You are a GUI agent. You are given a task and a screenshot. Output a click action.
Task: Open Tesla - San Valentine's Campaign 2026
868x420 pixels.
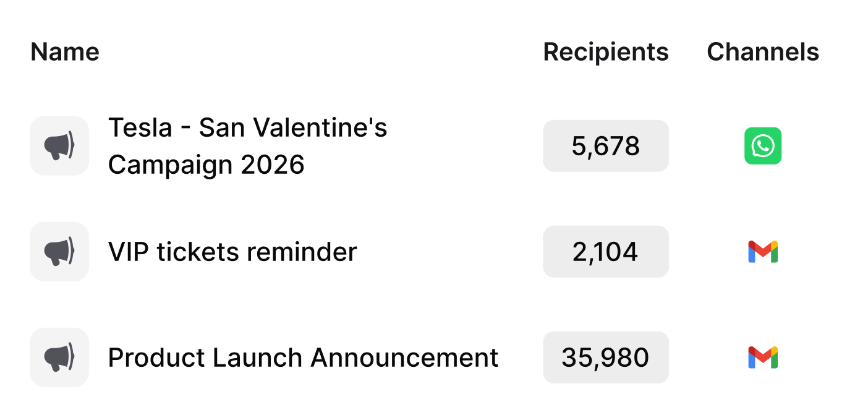click(247, 147)
